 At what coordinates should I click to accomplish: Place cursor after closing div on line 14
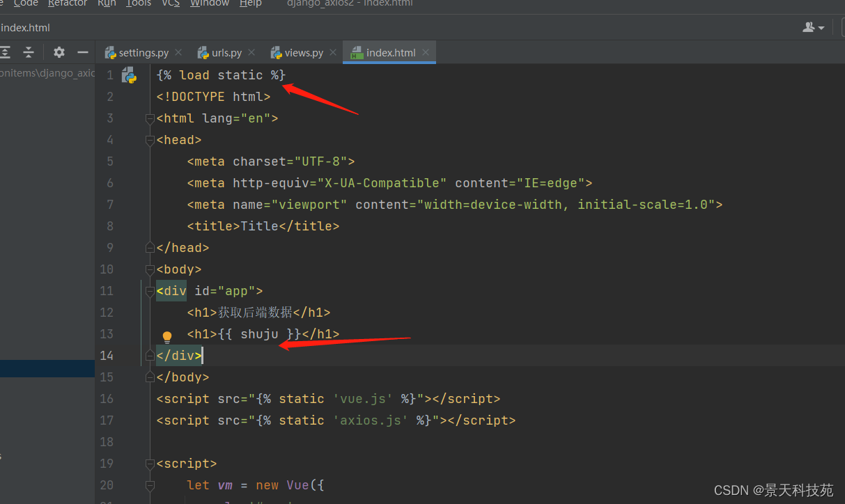tap(203, 356)
